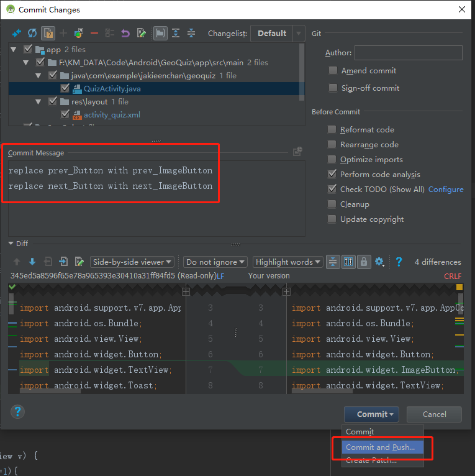Screen dimensions: 475x476
Task: Open Diff settings gear icon
Action: 380,262
